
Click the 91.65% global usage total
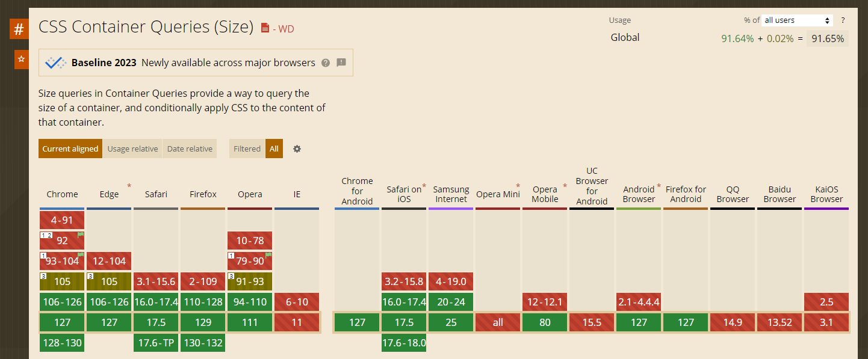pyautogui.click(x=827, y=39)
